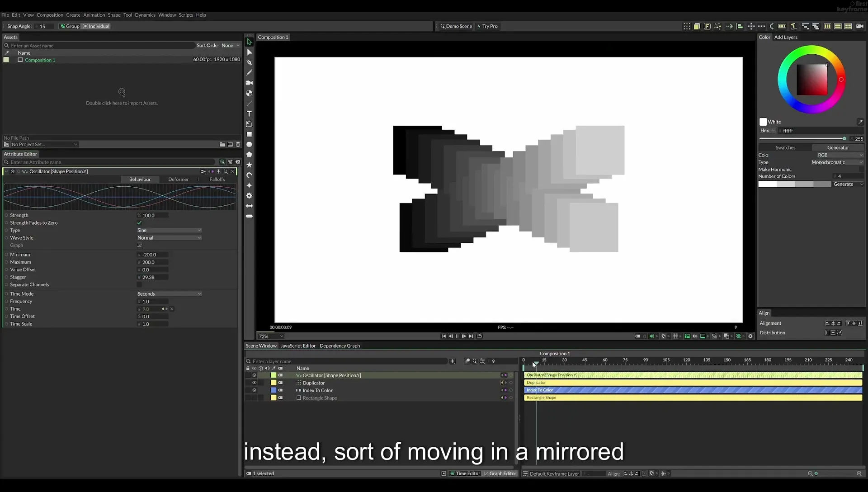Open the Time Mode dropdown set to Seconds

(x=169, y=294)
